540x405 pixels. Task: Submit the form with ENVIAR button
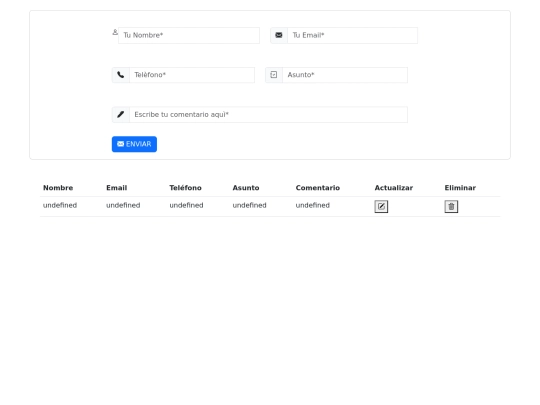tap(134, 144)
